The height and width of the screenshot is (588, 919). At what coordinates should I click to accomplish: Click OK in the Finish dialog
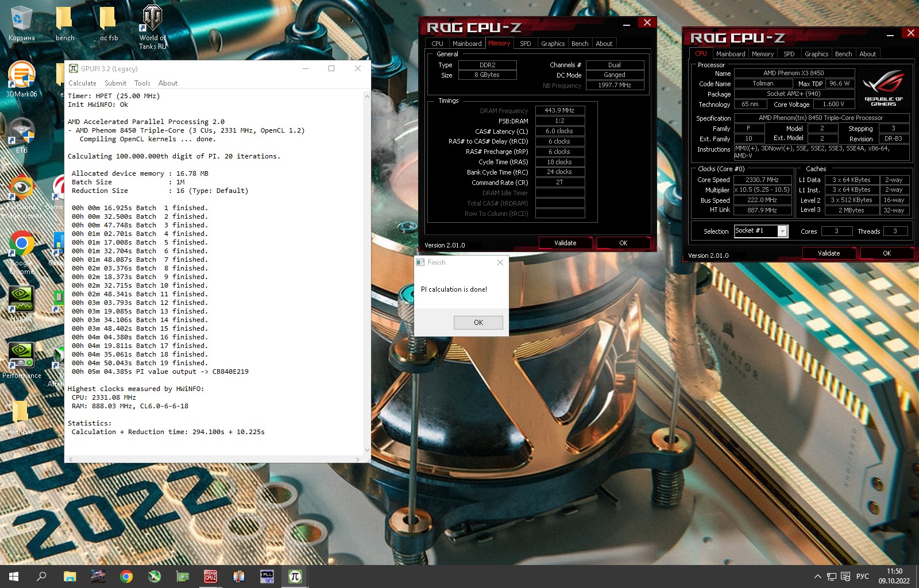478,322
